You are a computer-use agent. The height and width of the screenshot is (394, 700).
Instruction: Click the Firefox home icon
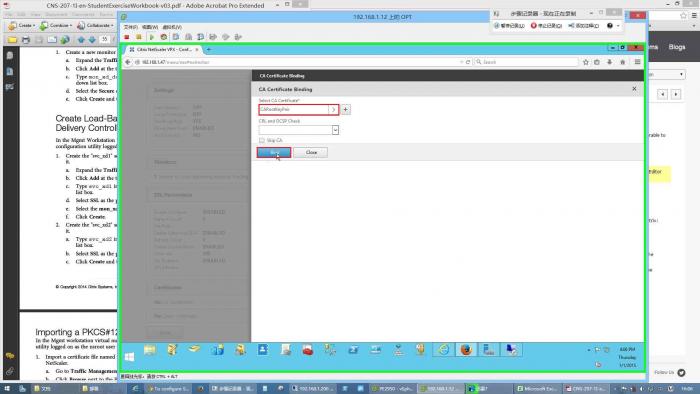tap(622, 62)
